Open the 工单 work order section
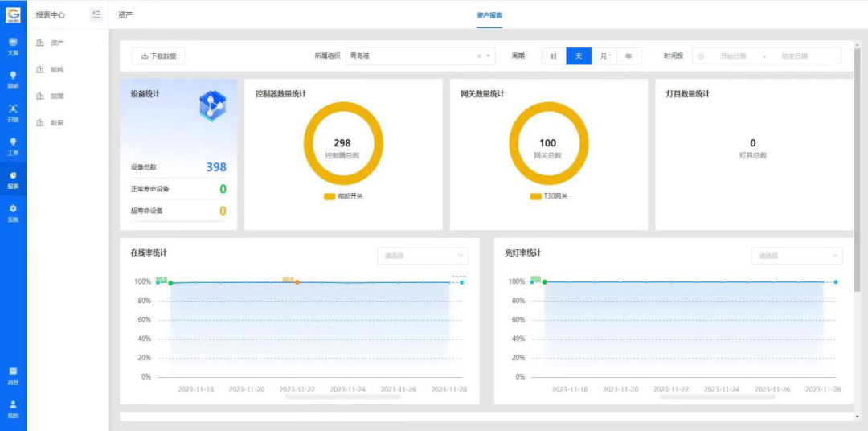Screen dimensions: 868x431 tap(13, 146)
